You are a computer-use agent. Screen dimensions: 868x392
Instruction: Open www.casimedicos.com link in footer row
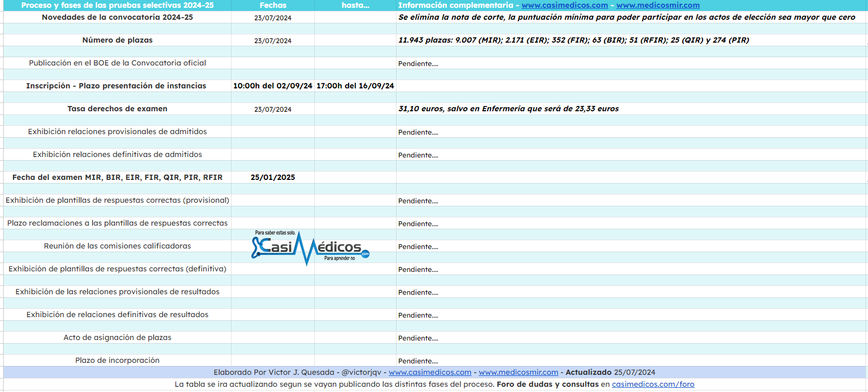(x=430, y=372)
